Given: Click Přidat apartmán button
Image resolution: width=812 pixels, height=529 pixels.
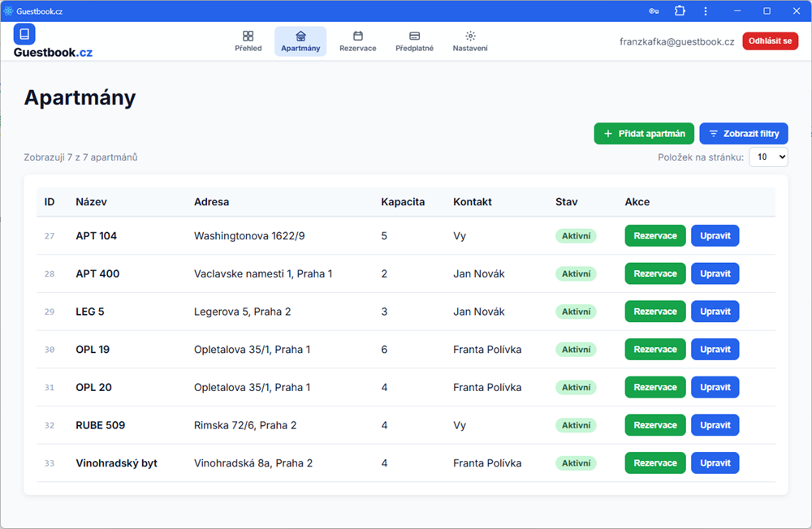Looking at the screenshot, I should [x=644, y=134].
